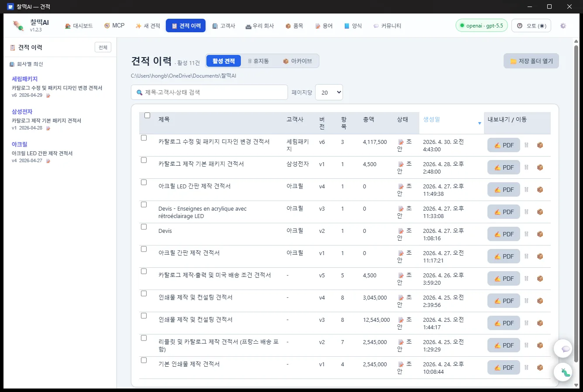Delete the Devis v2 row with trash icon

[526, 234]
